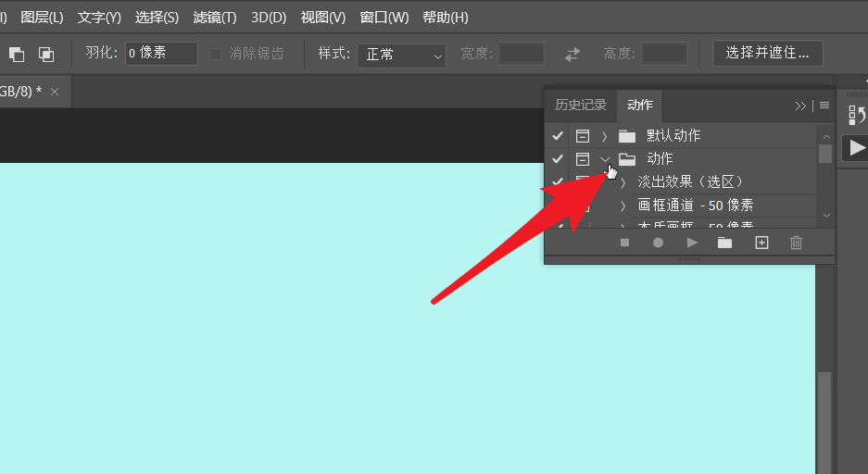Toggle dialog box icon for 默认动作
This screenshot has height=474, width=868.
pyautogui.click(x=583, y=136)
